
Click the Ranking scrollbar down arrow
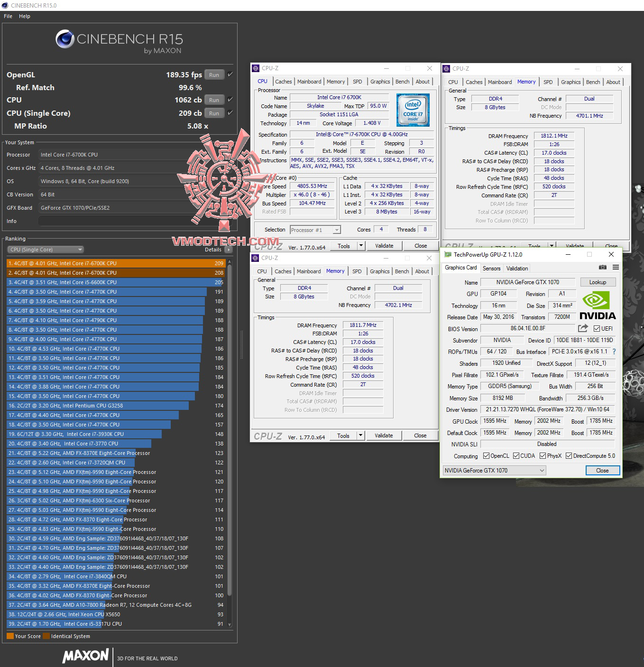click(230, 625)
